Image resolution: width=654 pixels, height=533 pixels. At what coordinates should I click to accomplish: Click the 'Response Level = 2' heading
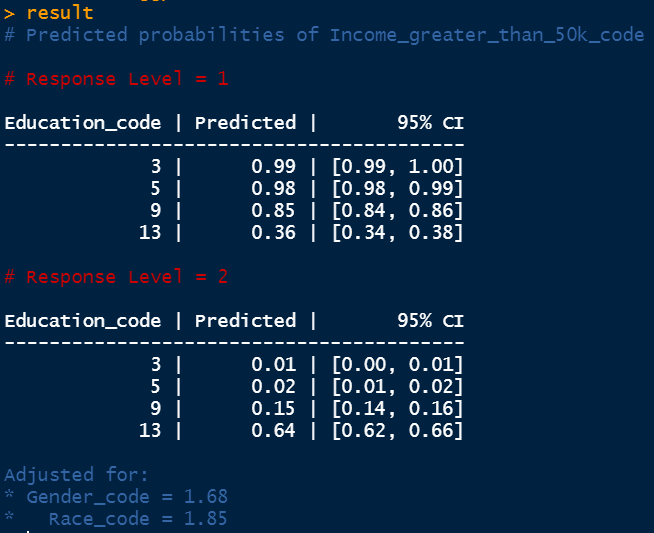(x=127, y=277)
